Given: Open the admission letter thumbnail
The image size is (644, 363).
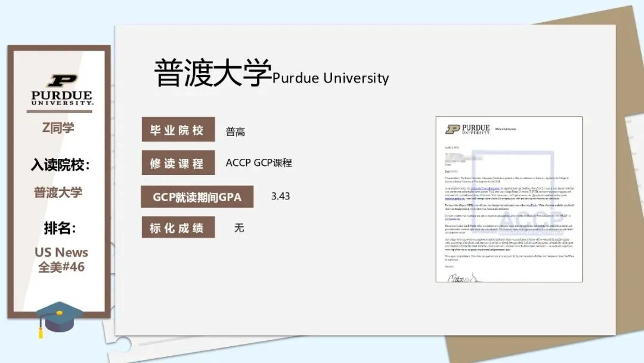Looking at the screenshot, I should coord(509,199).
